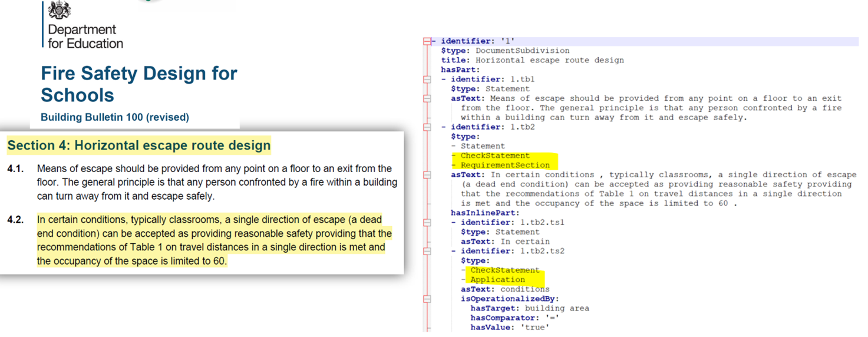Image resolution: width=868 pixels, height=337 pixels.
Task: Click paragraph number 4.1
Action: point(16,169)
